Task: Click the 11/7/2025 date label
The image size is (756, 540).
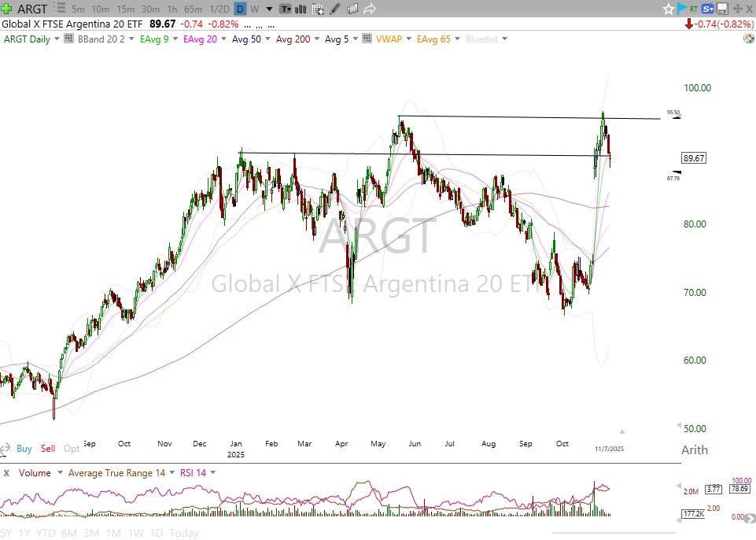Action: 609,449
